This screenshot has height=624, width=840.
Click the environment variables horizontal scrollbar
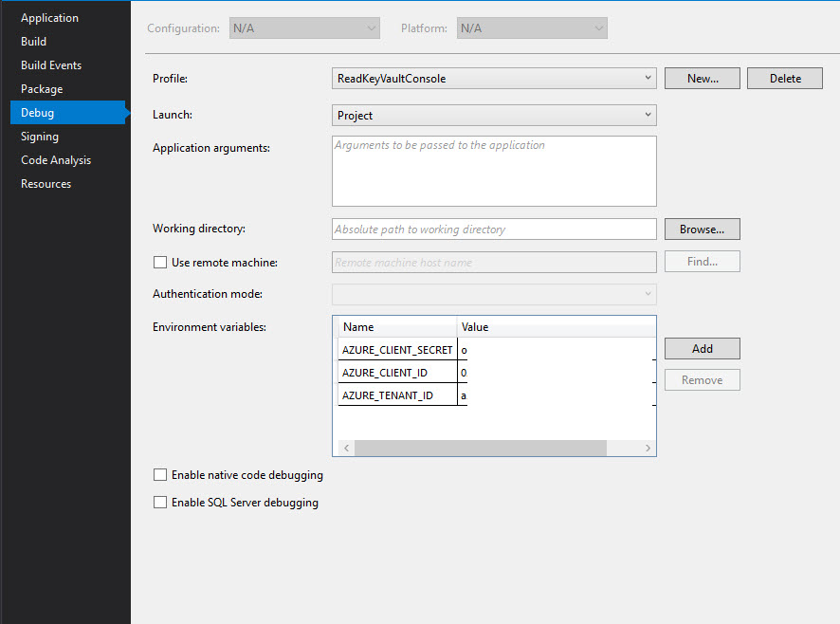(x=480, y=448)
